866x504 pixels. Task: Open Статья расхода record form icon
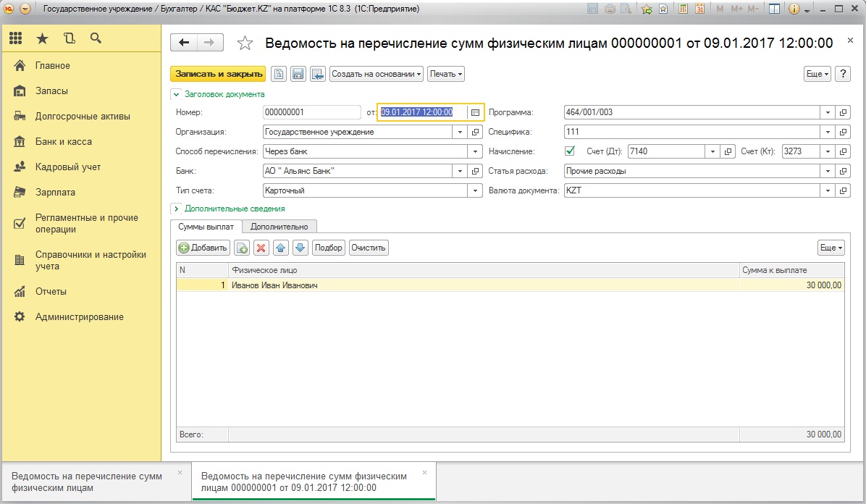click(843, 172)
